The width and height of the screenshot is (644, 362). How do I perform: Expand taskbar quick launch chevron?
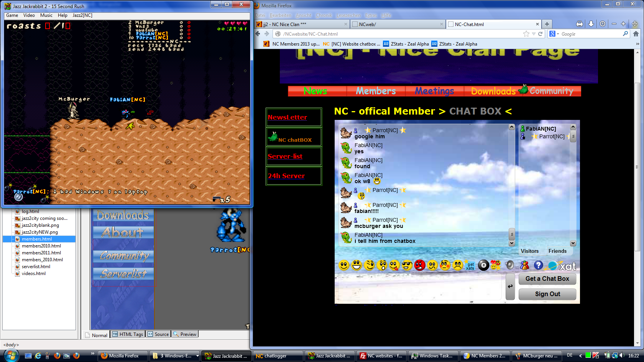[x=92, y=353]
